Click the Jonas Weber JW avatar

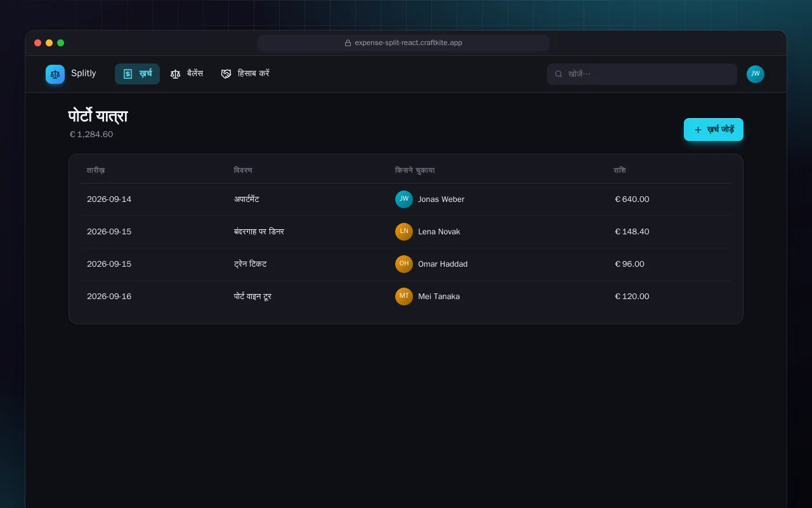coord(404,199)
